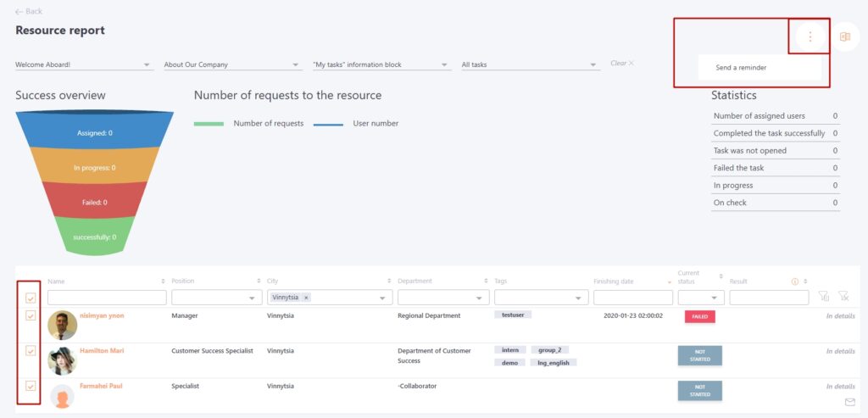Toggle the Number of requests legend item

(x=248, y=124)
